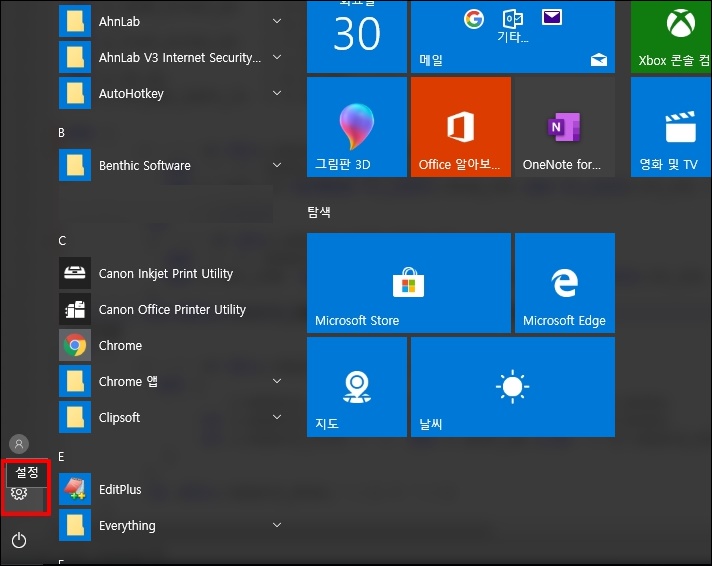The width and height of the screenshot is (712, 566).
Task: Expand AhnLab V3 Internet Security chevron
Action: (277, 57)
